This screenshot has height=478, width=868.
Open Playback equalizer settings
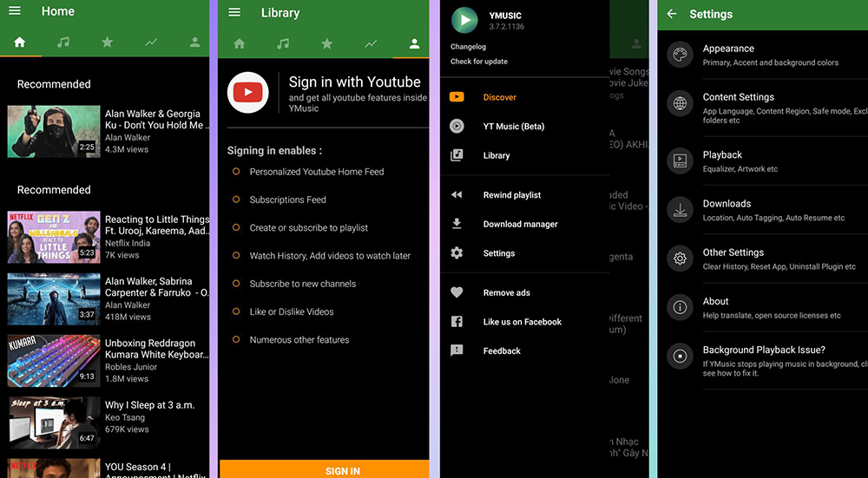point(722,160)
